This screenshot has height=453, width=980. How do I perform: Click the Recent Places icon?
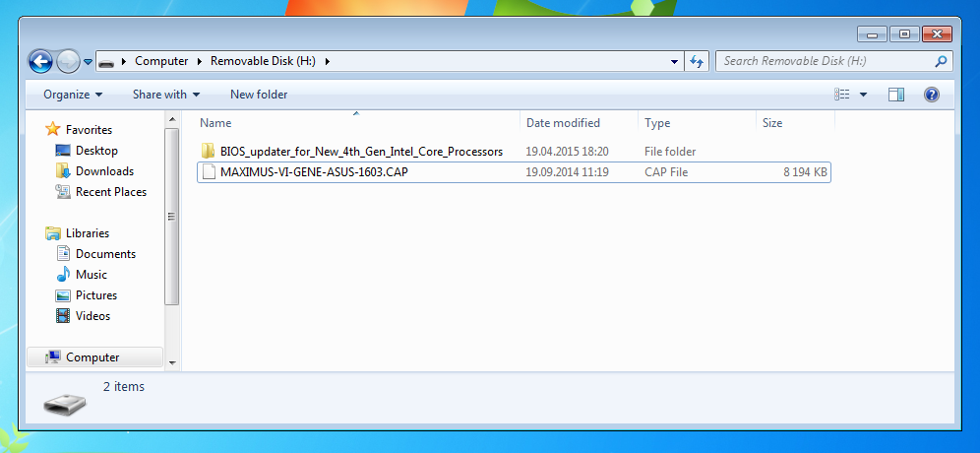pyautogui.click(x=63, y=191)
